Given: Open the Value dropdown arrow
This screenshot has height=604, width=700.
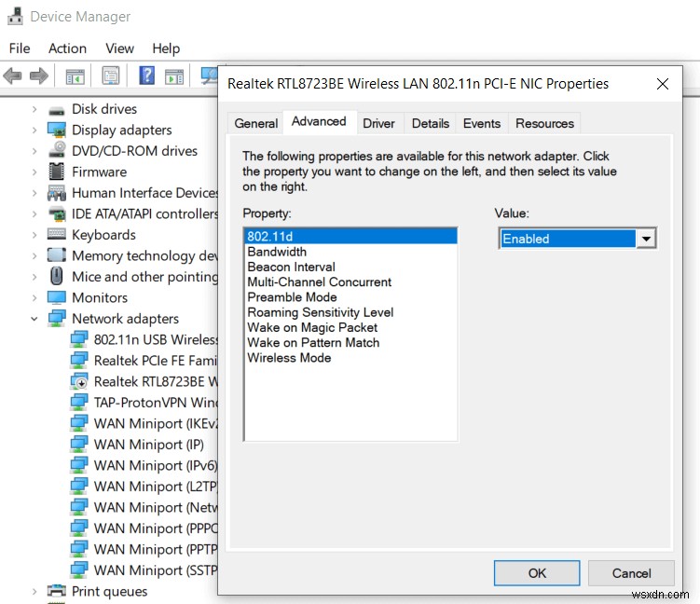Looking at the screenshot, I should (x=646, y=239).
